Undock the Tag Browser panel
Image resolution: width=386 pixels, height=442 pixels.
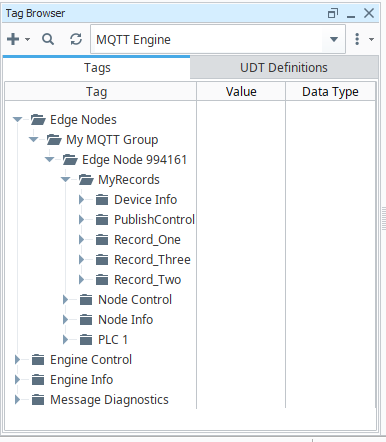tap(333, 13)
